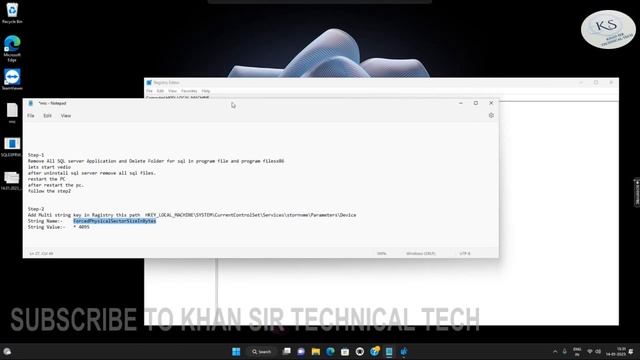Show hidden system tray icons
Image resolution: width=640 pixels, height=360 pixels.
click(x=555, y=351)
